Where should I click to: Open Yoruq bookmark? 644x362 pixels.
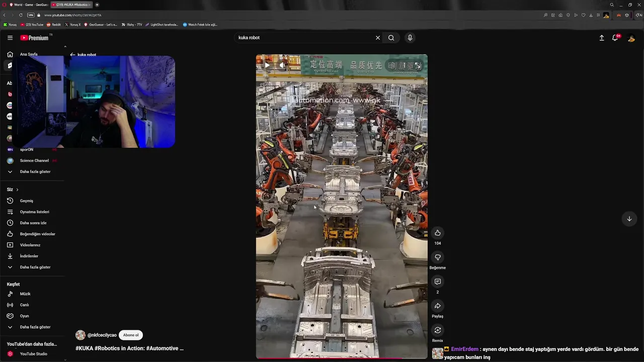pyautogui.click(x=10, y=25)
